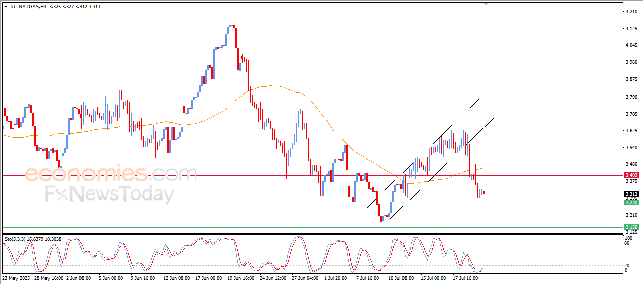The height and width of the screenshot is (285, 644).
Task: Click the 4.125 price scale label
Action: click(632, 29)
